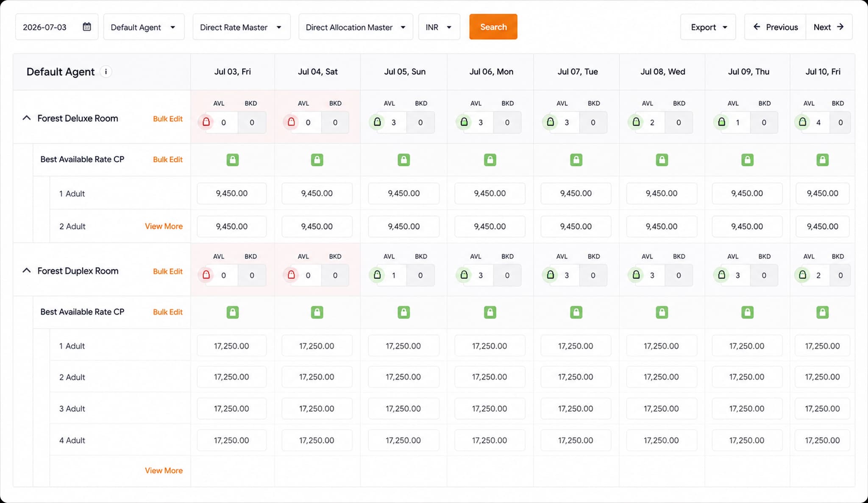Click green lock for Forest Deluxe Room Jul 10
This screenshot has width=868, height=503.
(x=802, y=122)
